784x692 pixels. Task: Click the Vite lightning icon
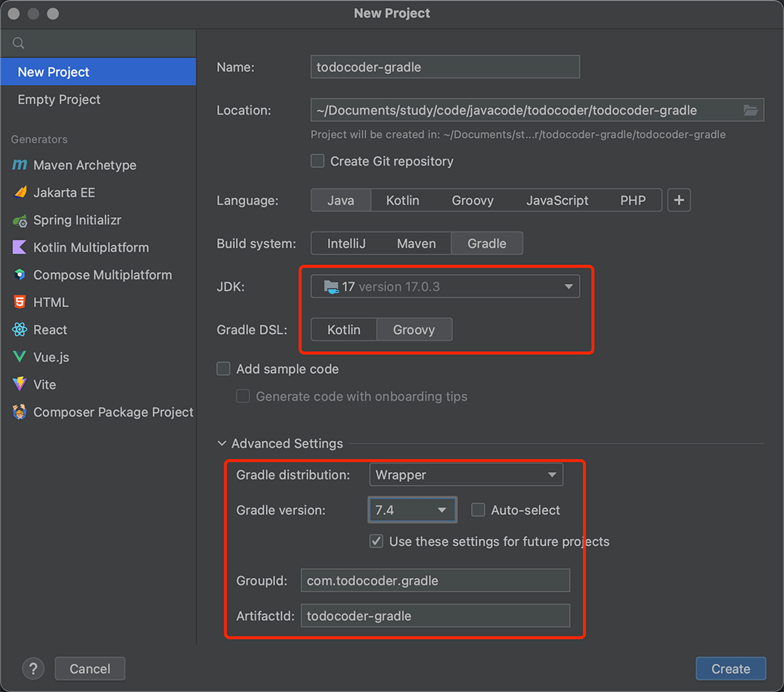pyautogui.click(x=20, y=384)
